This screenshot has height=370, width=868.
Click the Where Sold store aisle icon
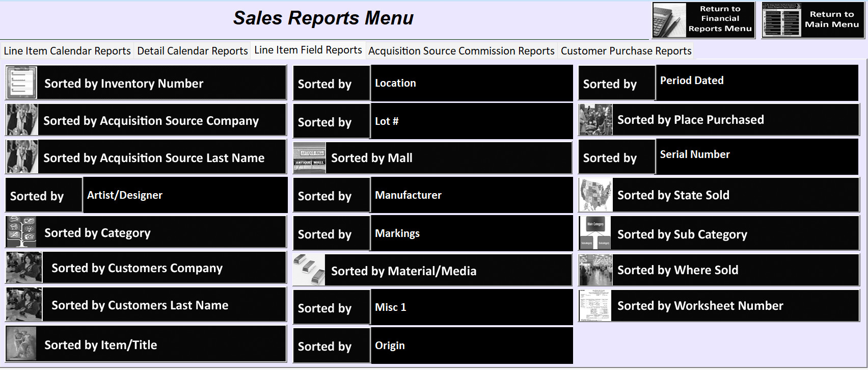pos(595,270)
